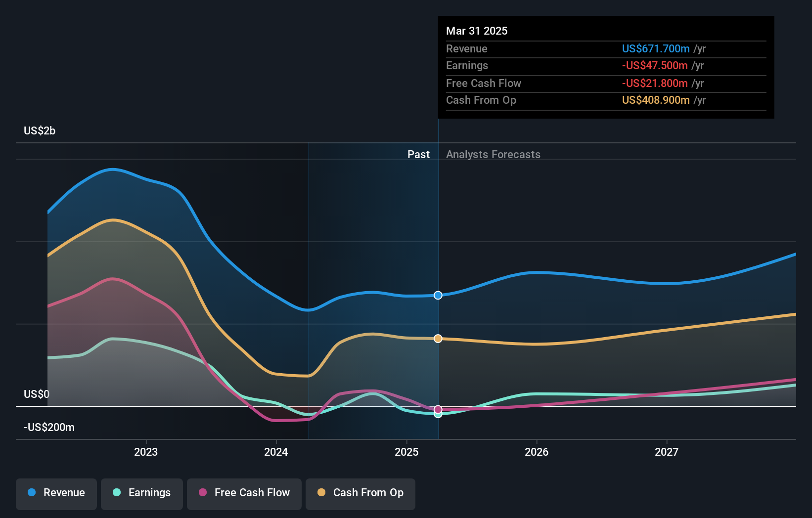Toggle the Revenue series visibility
The width and height of the screenshot is (812, 518).
tap(56, 493)
